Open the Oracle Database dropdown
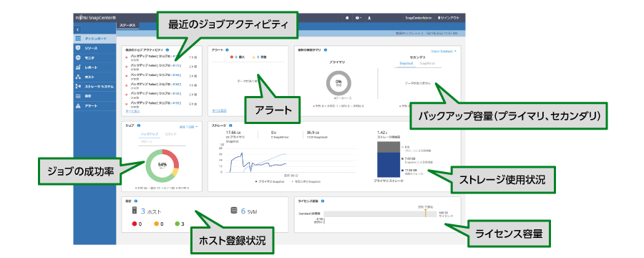Image resolution: width=644 pixels, height=258 pixels. (x=444, y=52)
